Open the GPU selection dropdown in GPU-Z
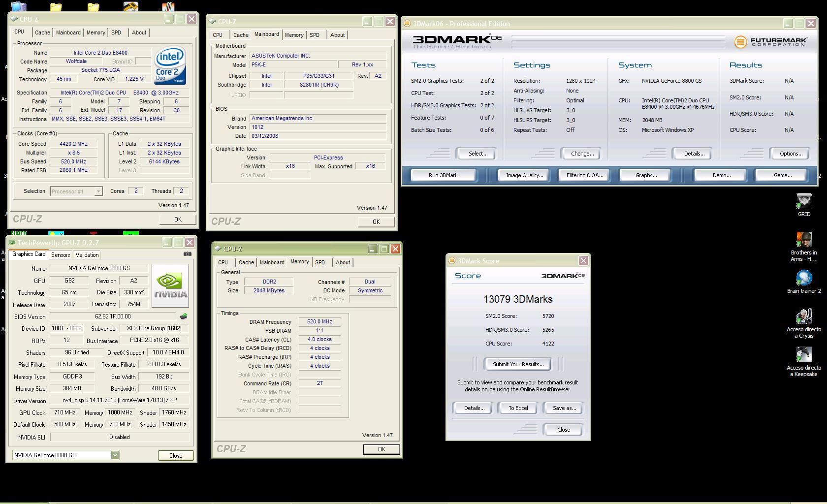827x504 pixels. coord(115,455)
